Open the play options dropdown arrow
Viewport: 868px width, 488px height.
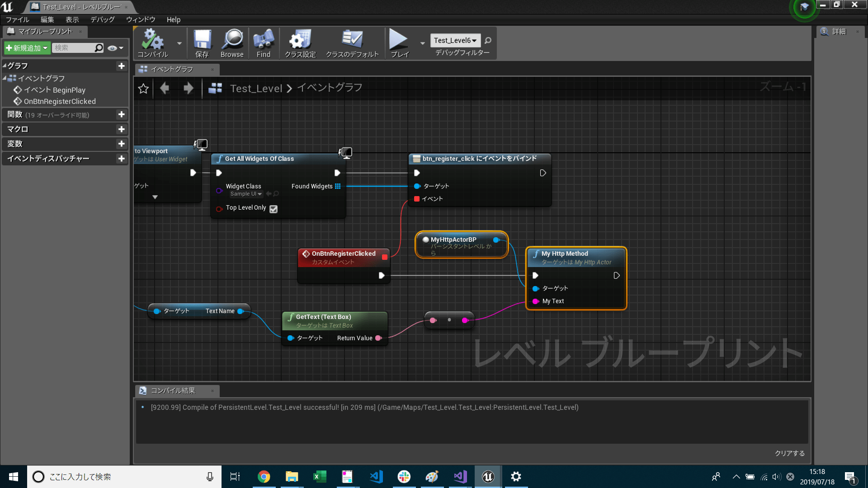click(423, 43)
